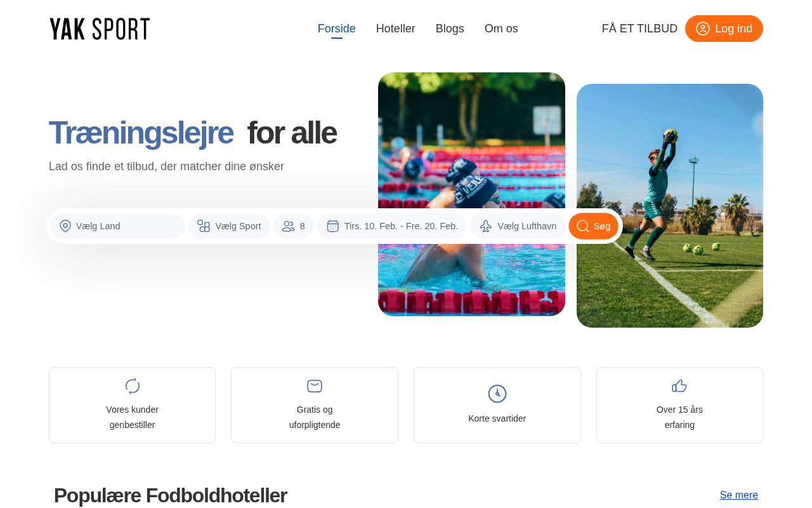
Task: Select Om os in the navigation
Action: (x=501, y=29)
